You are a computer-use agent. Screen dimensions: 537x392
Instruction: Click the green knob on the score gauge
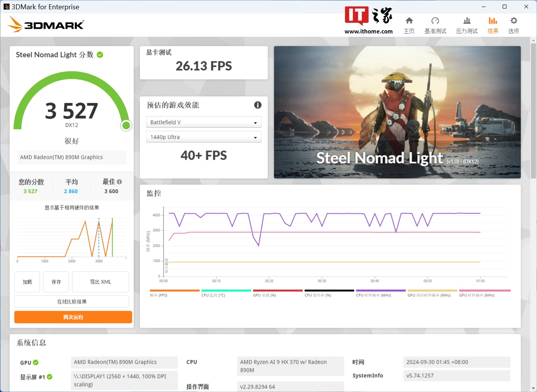[126, 125]
